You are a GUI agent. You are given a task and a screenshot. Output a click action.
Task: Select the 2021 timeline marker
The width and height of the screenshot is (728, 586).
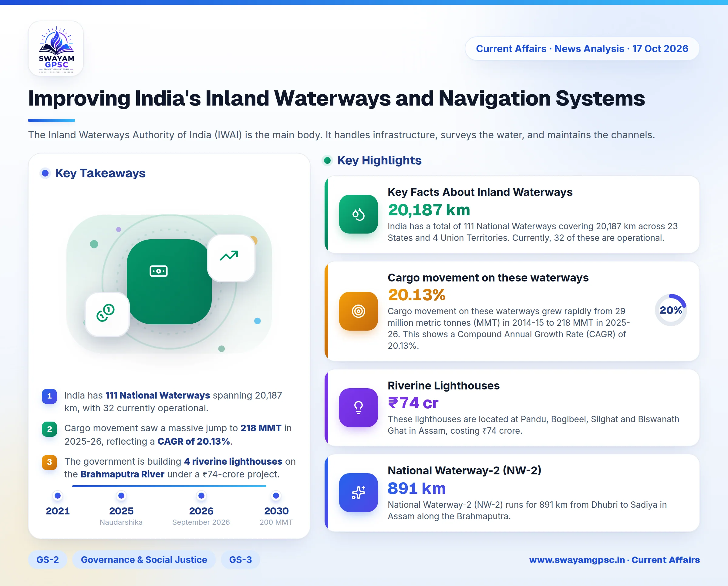coord(58,496)
